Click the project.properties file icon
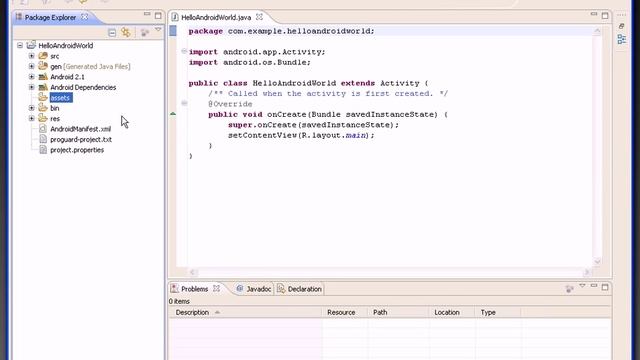 [x=43, y=150]
